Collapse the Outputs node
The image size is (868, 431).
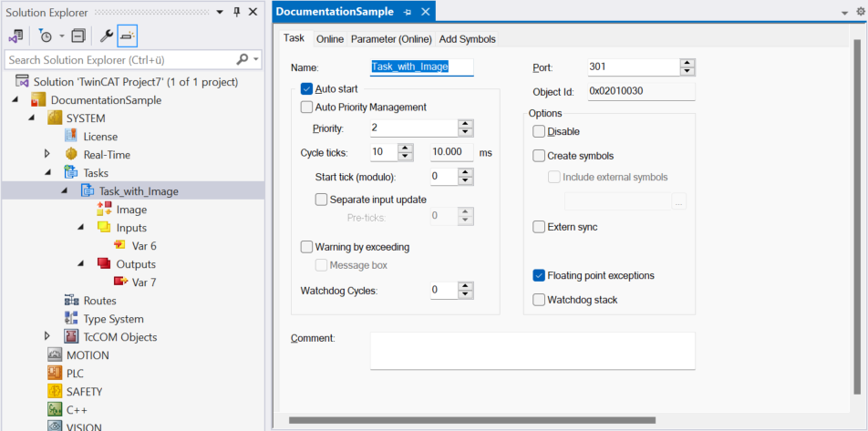(x=81, y=264)
